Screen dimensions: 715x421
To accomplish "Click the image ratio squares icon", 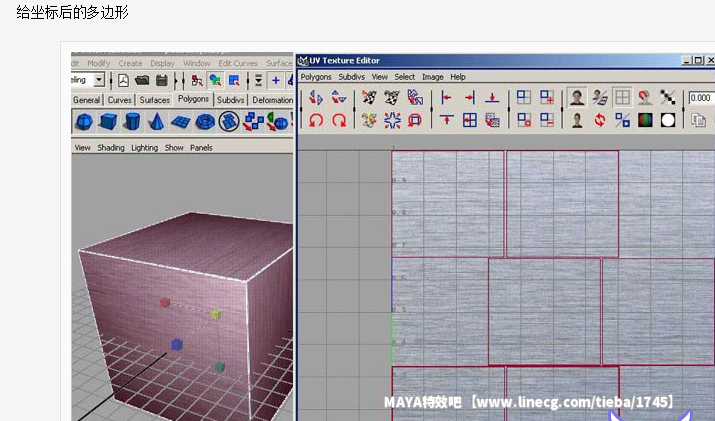I will tap(622, 120).
